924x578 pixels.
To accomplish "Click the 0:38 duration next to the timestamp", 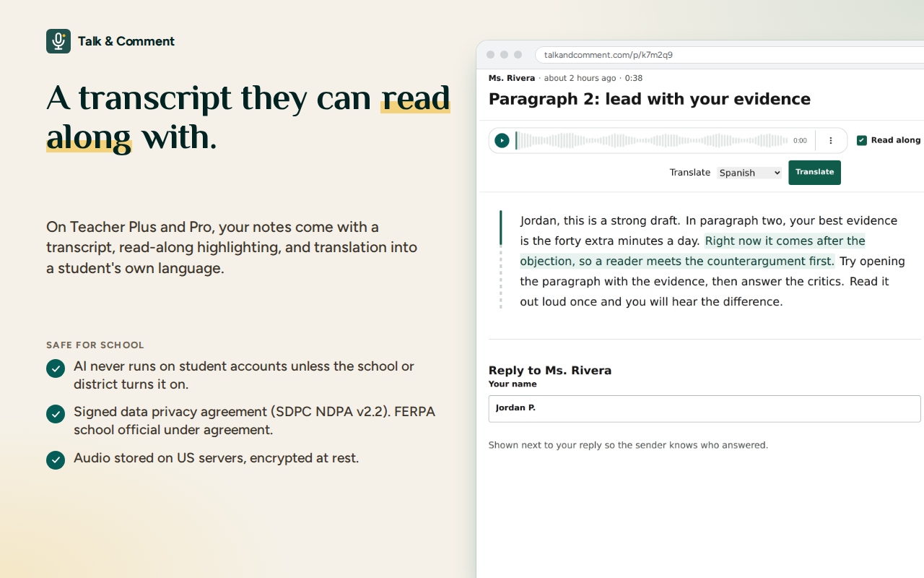I will tap(634, 78).
